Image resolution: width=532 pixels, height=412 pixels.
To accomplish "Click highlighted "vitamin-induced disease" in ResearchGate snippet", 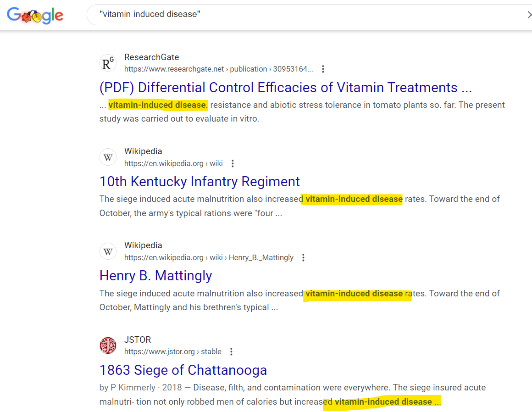I will pyautogui.click(x=157, y=105).
